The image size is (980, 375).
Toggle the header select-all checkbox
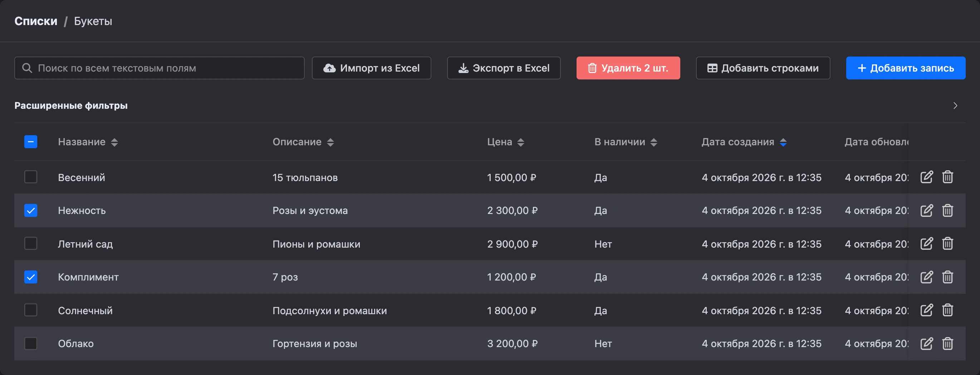pos(31,142)
